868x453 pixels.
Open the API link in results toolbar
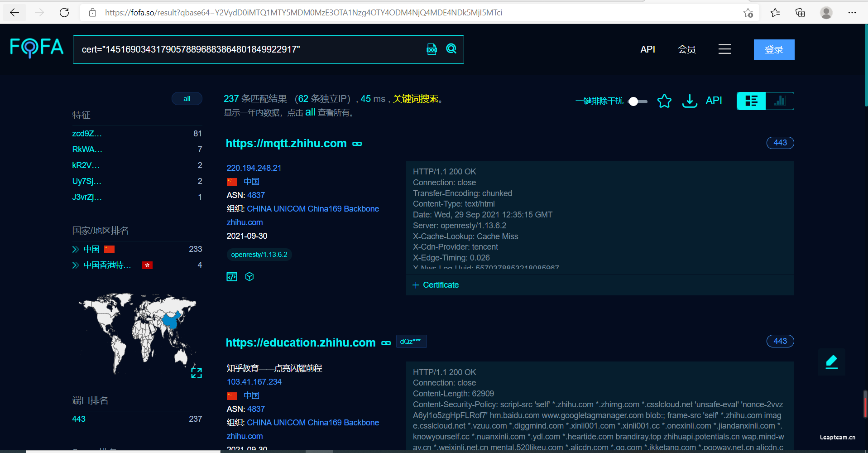pyautogui.click(x=714, y=101)
